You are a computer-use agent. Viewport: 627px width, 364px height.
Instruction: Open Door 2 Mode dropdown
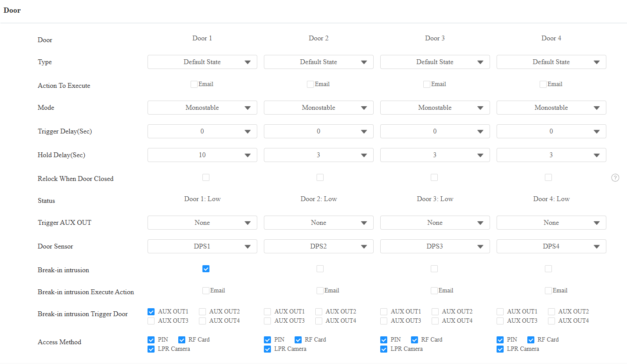[319, 108]
